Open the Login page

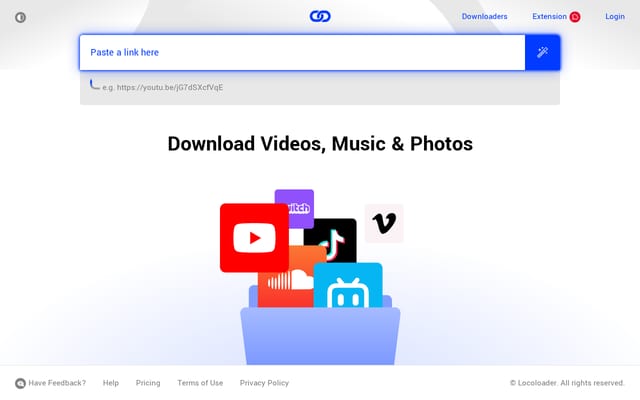coord(615,16)
